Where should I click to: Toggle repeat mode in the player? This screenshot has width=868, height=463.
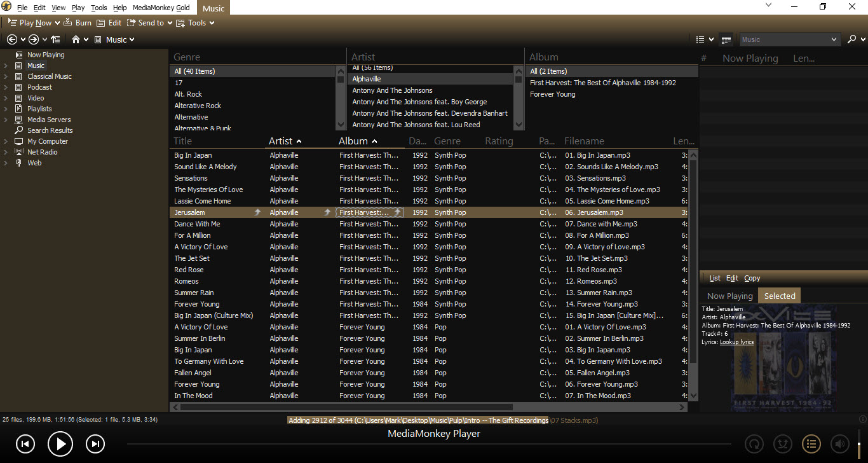tap(754, 443)
